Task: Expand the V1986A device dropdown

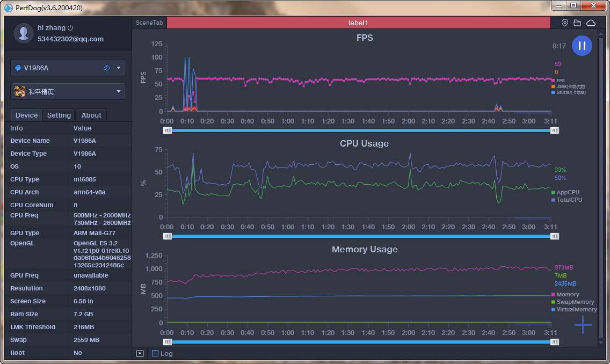Action: (119, 68)
